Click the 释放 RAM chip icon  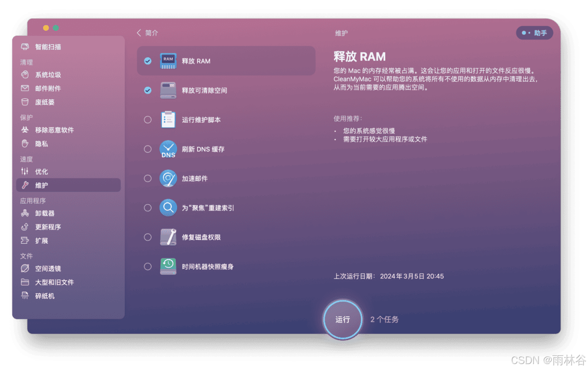click(x=168, y=61)
